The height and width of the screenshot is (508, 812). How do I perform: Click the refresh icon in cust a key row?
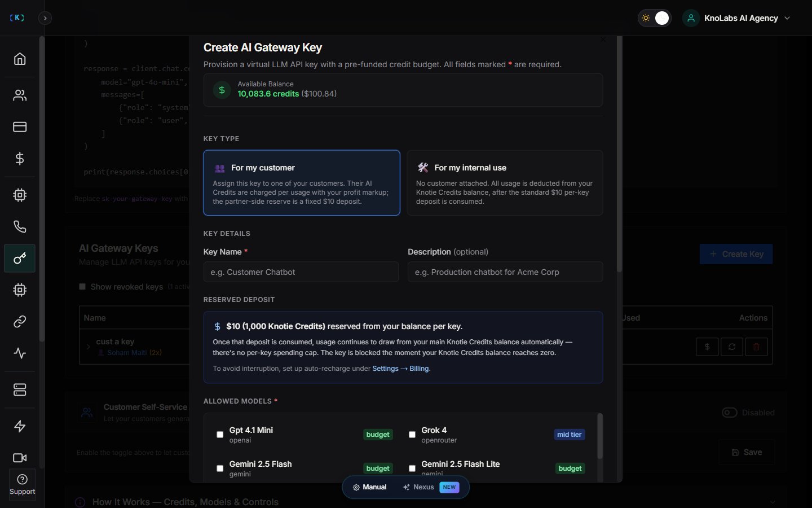coord(732,347)
